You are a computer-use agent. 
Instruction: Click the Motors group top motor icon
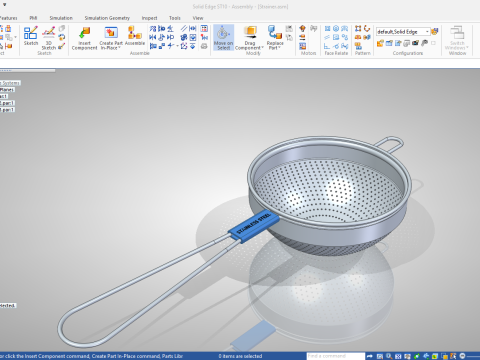pos(302,29)
